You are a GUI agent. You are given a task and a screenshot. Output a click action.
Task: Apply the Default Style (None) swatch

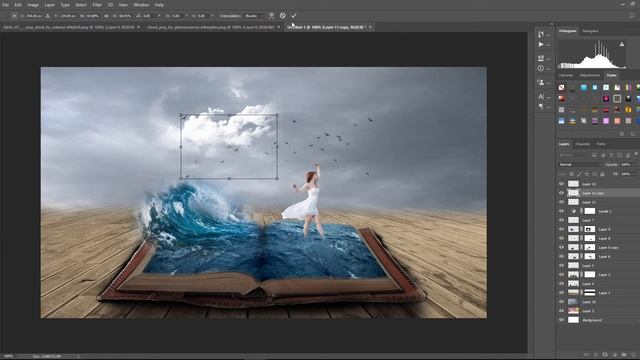[562, 87]
